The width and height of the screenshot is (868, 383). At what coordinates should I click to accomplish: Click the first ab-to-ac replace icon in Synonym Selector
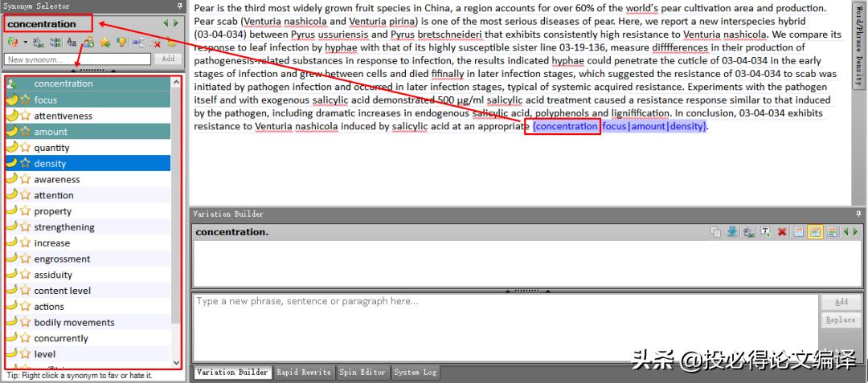(x=39, y=42)
